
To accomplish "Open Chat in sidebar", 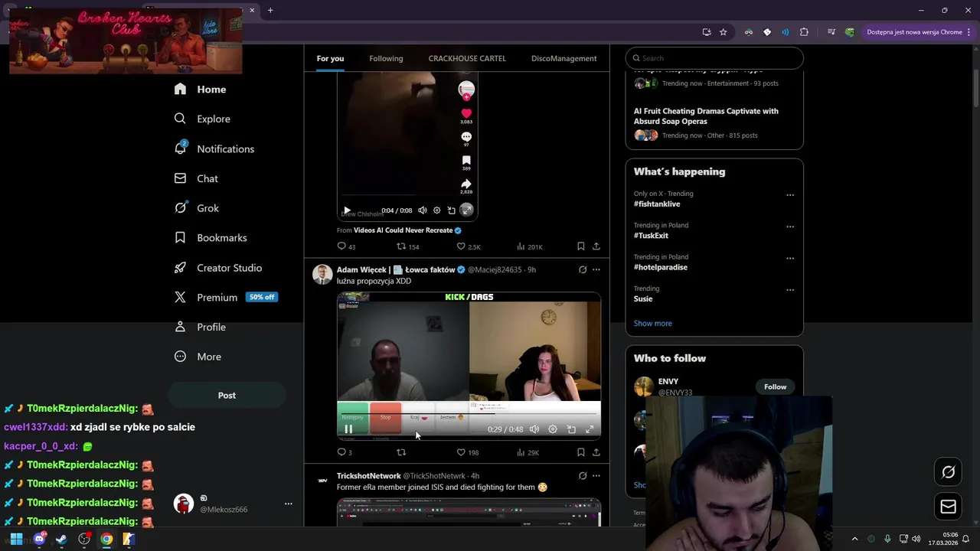I will point(196,178).
